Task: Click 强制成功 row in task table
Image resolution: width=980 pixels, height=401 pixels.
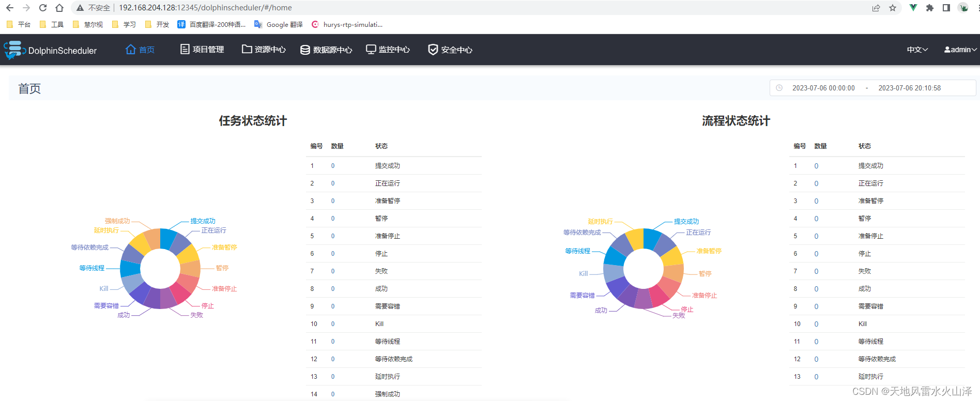Action: click(x=394, y=394)
